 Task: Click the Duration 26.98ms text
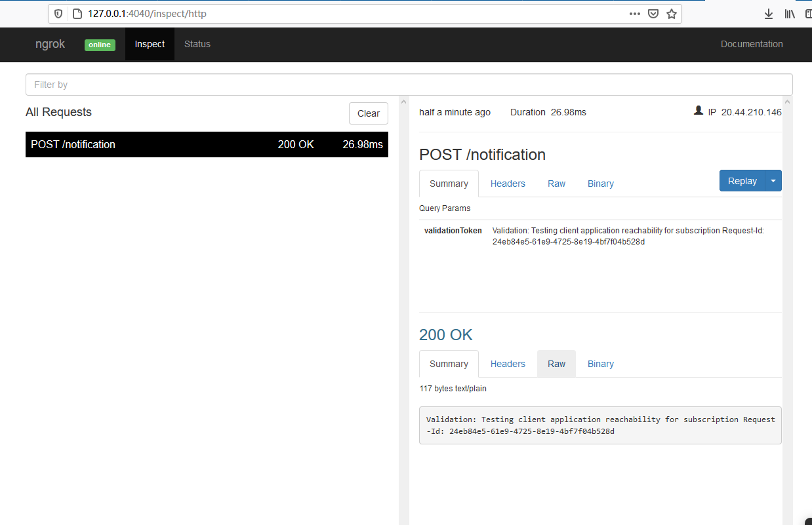[548, 112]
